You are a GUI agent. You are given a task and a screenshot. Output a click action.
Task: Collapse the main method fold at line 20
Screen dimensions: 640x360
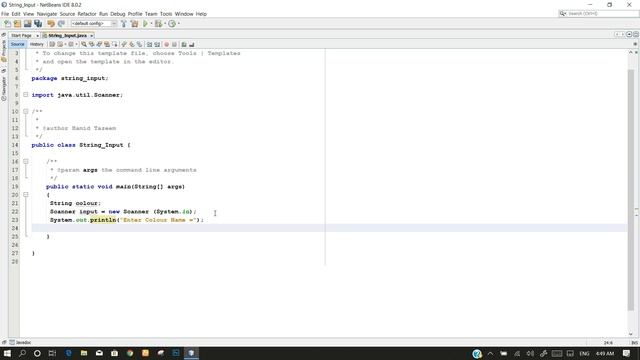[x=26, y=195]
